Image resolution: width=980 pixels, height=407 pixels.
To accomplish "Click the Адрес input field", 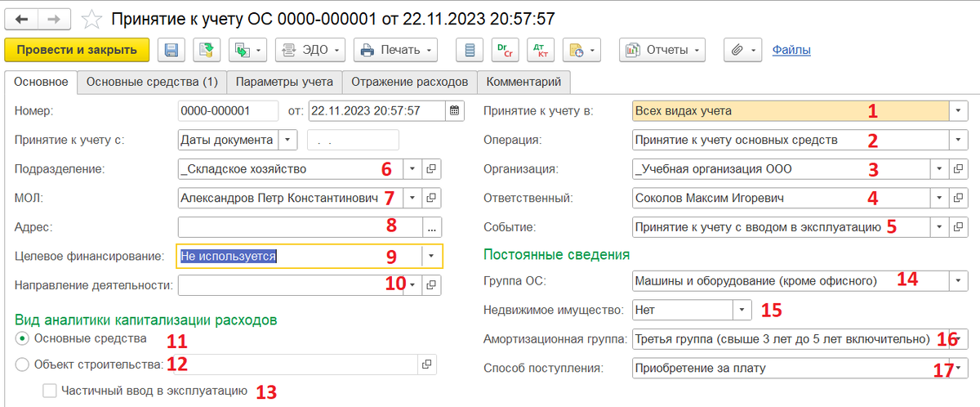I will [x=300, y=226].
